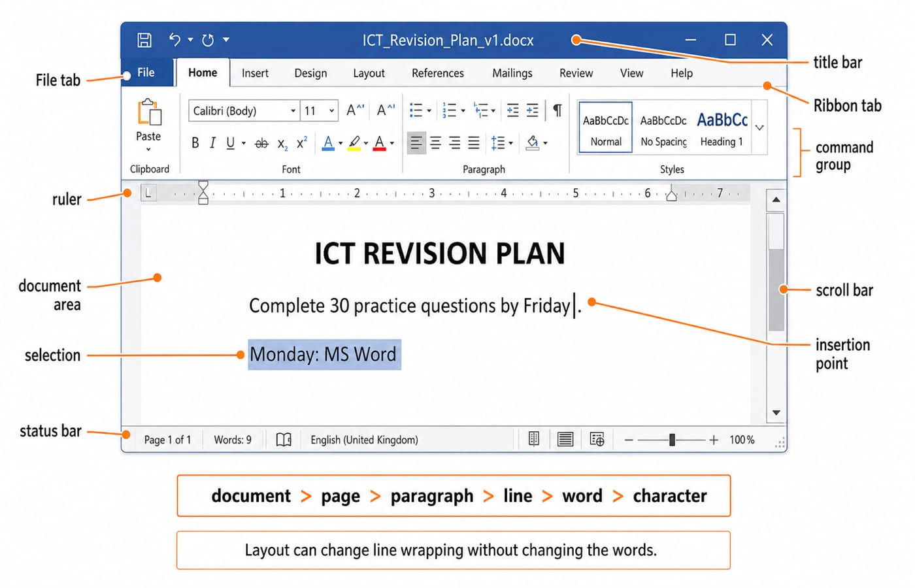
Task: Decrease the paragraph indent
Action: (513, 110)
